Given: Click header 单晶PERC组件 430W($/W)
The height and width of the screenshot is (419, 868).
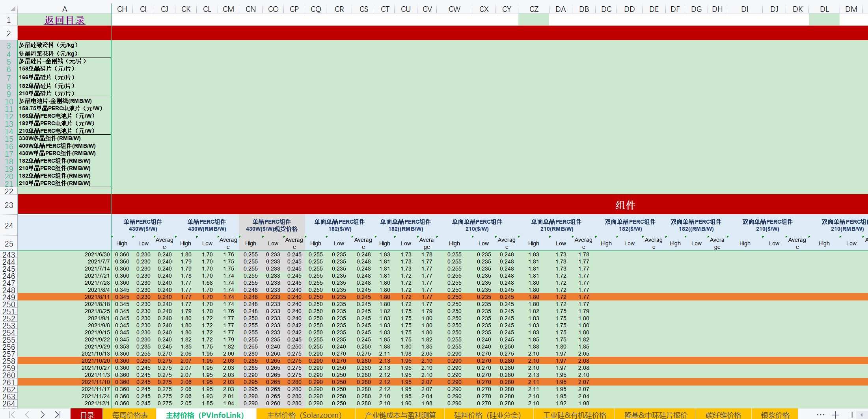Looking at the screenshot, I should [x=143, y=225].
